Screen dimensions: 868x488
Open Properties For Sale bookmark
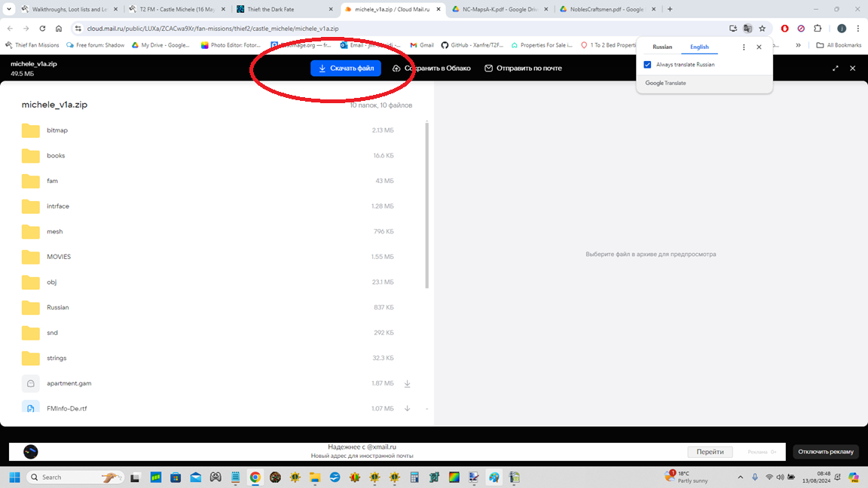click(542, 45)
